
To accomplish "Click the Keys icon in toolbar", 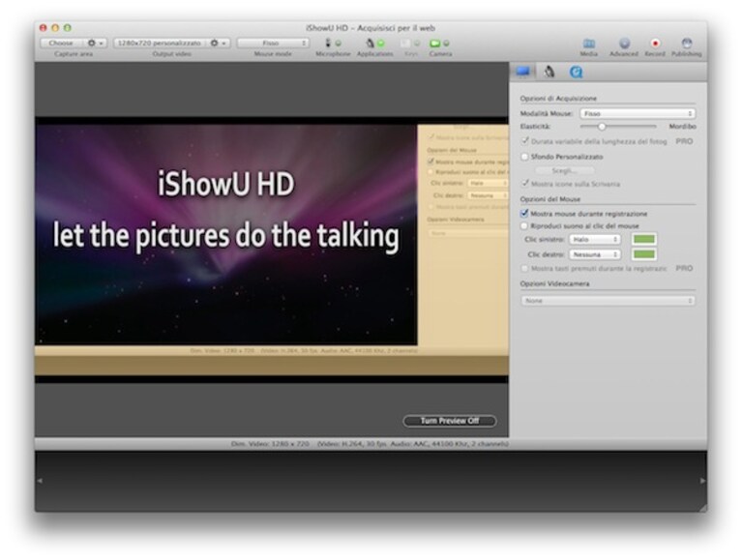I will tap(405, 44).
